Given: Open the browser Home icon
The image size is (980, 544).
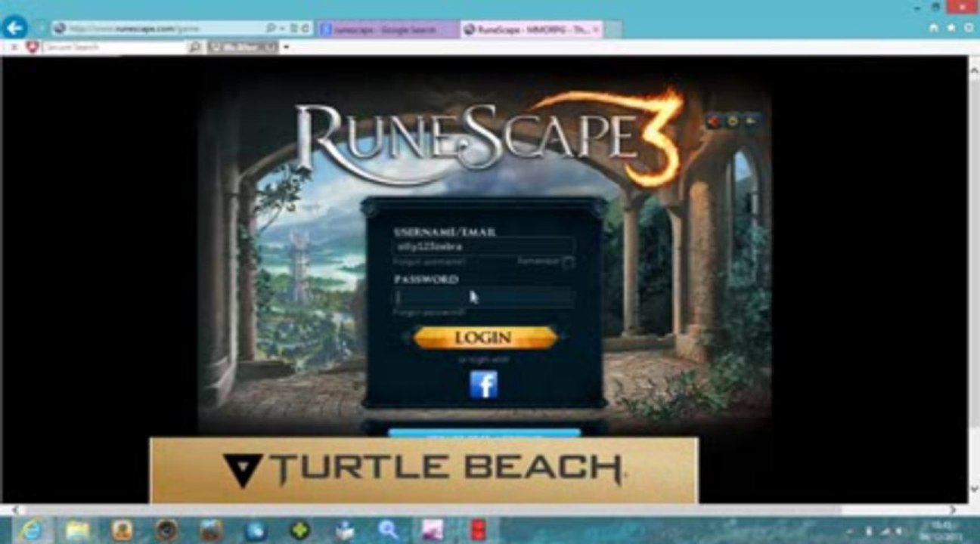Looking at the screenshot, I should [x=934, y=28].
